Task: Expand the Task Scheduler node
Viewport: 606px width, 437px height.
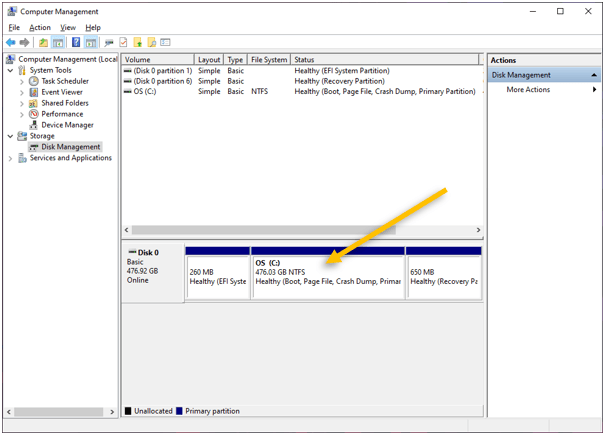Action: tap(22, 82)
